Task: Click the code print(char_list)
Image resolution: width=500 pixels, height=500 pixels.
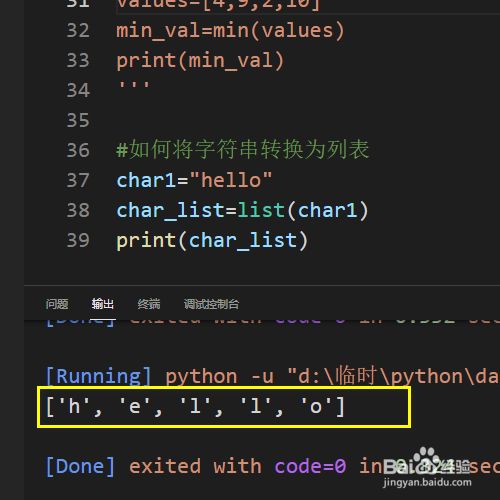Action: (212, 241)
